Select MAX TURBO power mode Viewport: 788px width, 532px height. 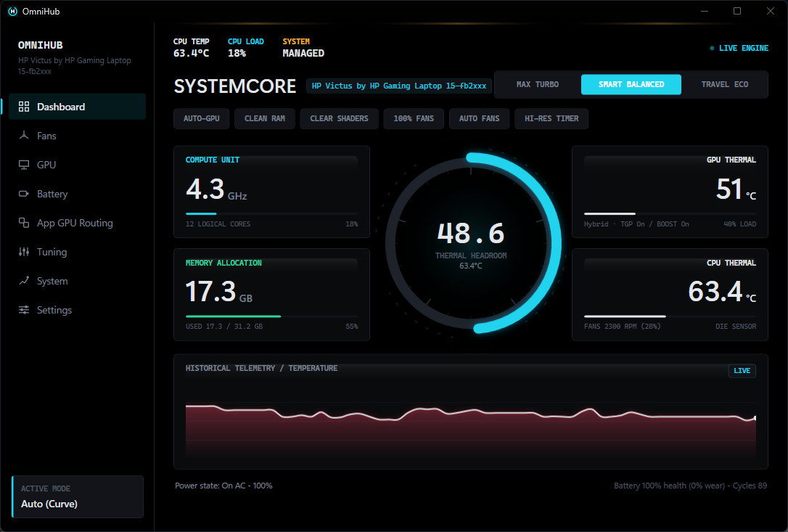click(x=537, y=84)
